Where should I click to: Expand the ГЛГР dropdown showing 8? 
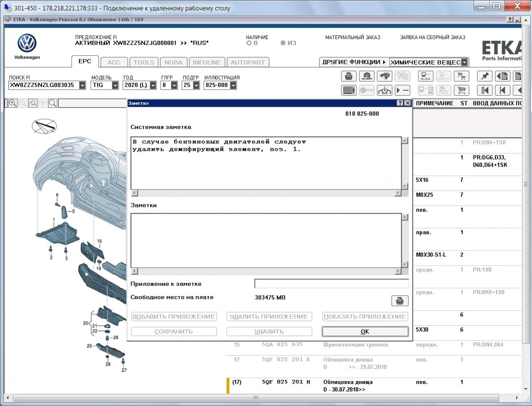(x=174, y=85)
